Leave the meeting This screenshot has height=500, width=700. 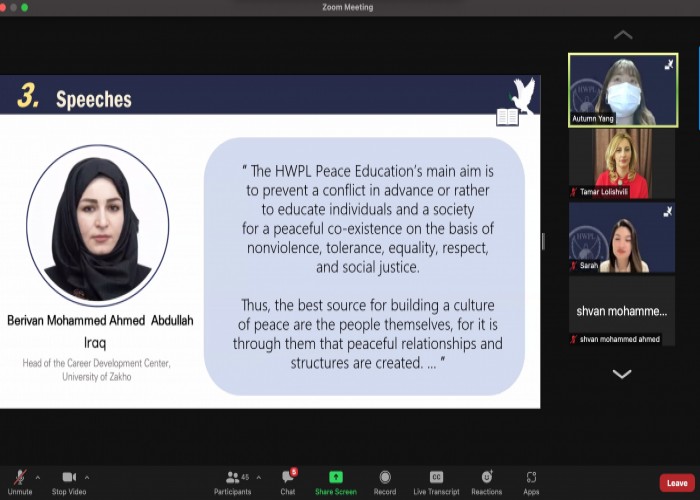pyautogui.click(x=677, y=483)
